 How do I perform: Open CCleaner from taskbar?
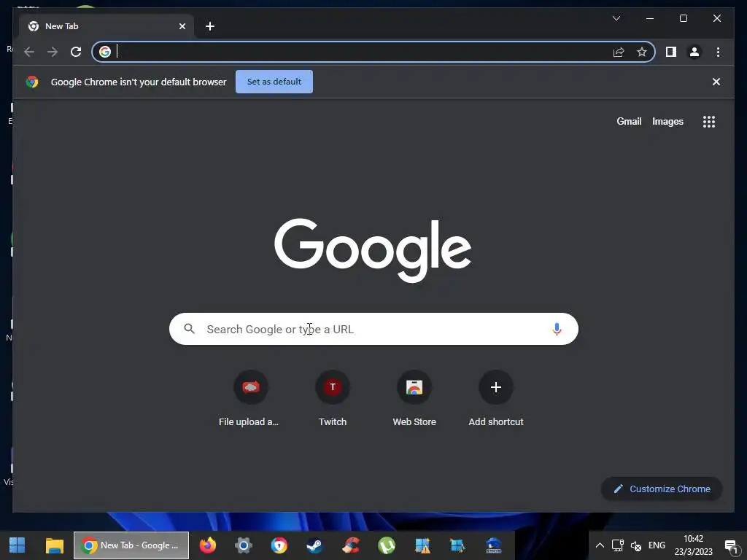click(351, 545)
